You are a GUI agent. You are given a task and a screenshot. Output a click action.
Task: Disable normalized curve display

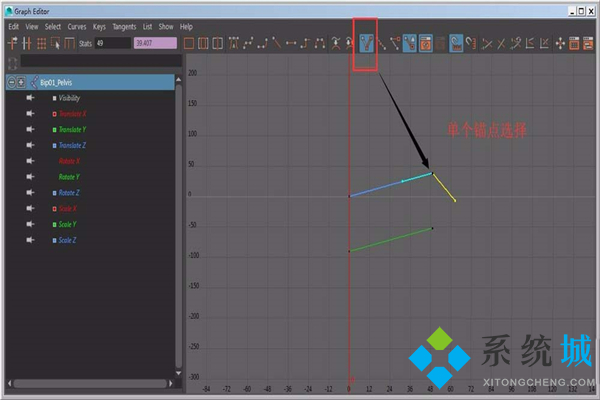501,43
